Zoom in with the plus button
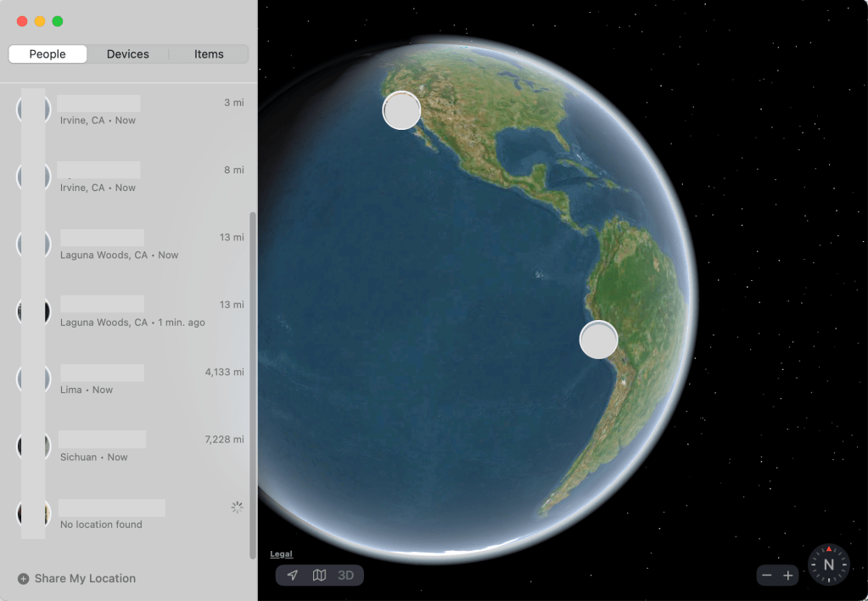This screenshot has height=601, width=868. [x=788, y=576]
